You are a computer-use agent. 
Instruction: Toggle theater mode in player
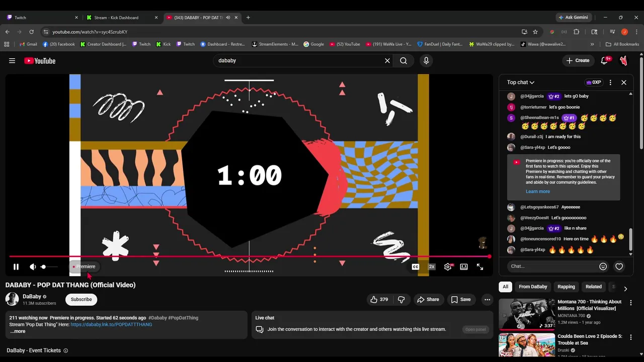(x=464, y=267)
